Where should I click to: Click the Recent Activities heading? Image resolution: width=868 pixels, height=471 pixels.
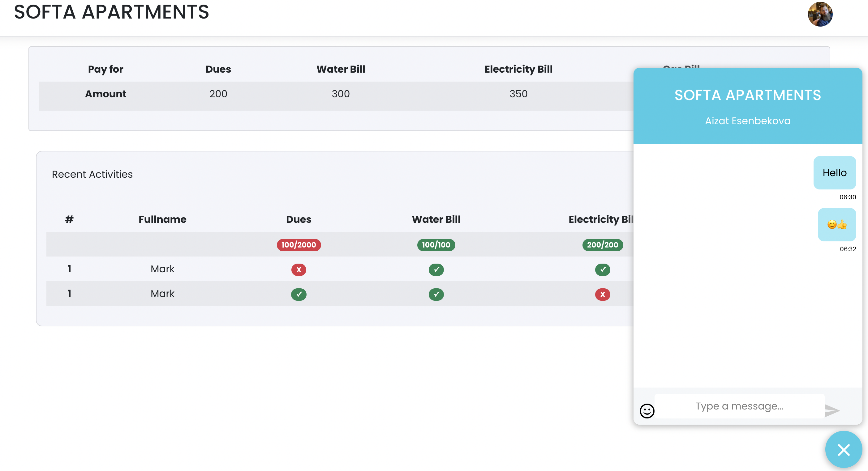(x=92, y=174)
